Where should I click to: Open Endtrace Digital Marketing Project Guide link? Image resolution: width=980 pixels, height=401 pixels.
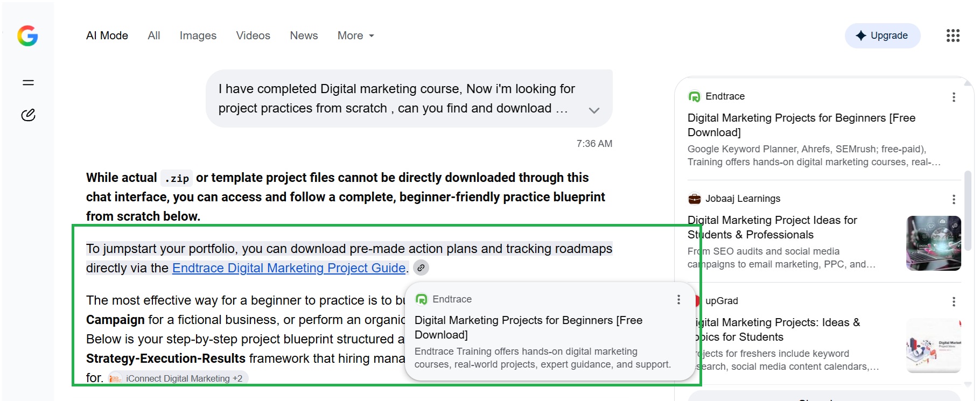(x=289, y=268)
